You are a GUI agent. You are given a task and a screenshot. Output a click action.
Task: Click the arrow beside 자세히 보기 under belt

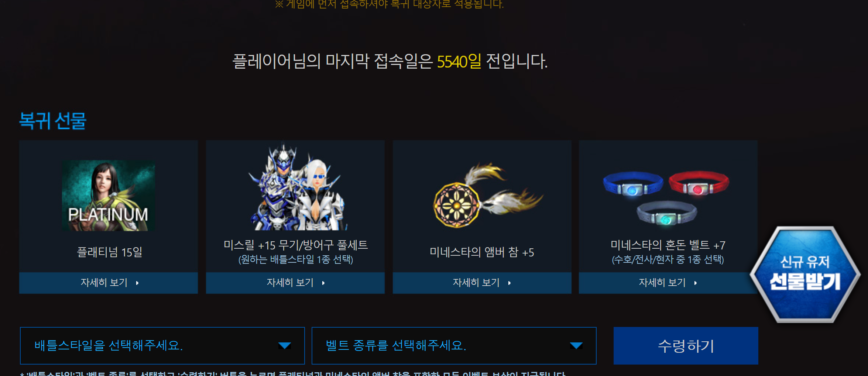coord(696,283)
